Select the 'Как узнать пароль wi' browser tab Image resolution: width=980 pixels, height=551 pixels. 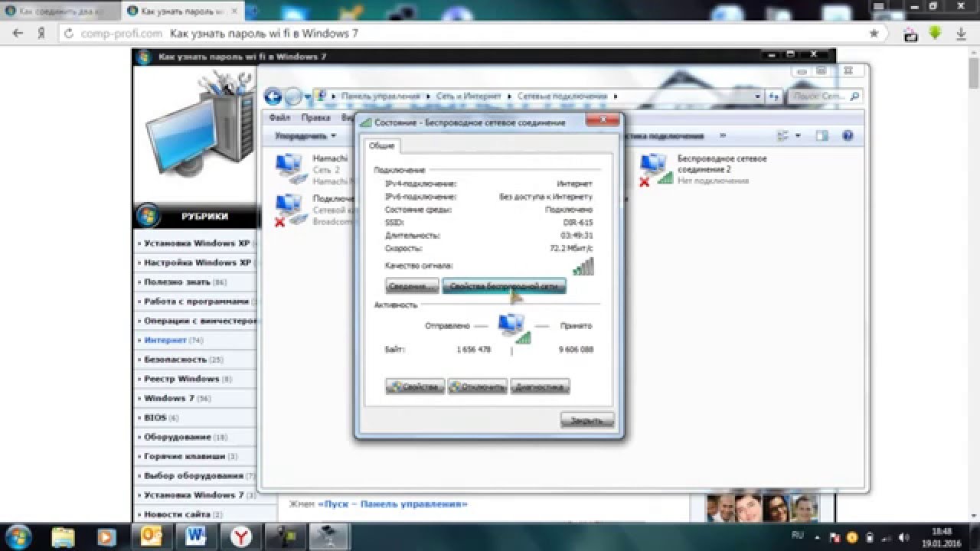click(x=182, y=11)
